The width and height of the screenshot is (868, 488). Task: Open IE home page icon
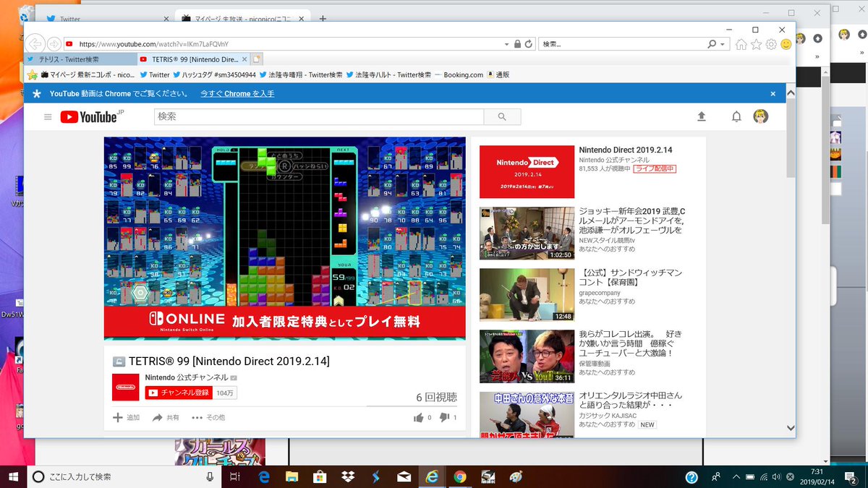tap(741, 44)
